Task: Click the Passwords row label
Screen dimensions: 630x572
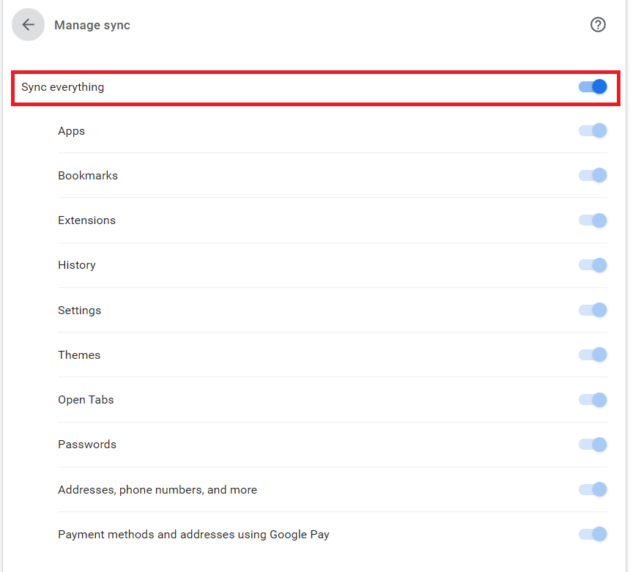Action: (87, 444)
